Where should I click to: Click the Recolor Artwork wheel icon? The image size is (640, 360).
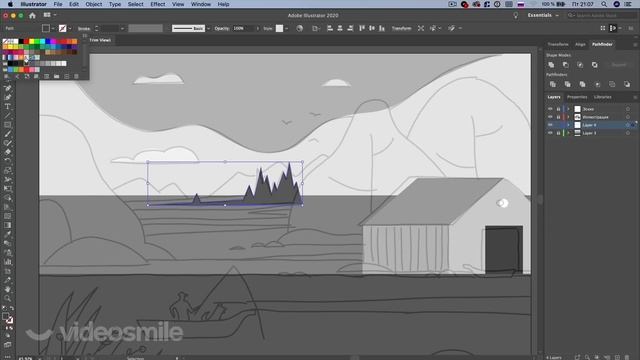[x=300, y=28]
